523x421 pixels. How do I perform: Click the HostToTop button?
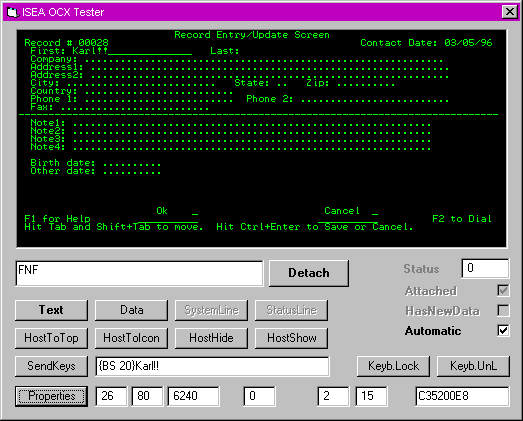(x=51, y=338)
